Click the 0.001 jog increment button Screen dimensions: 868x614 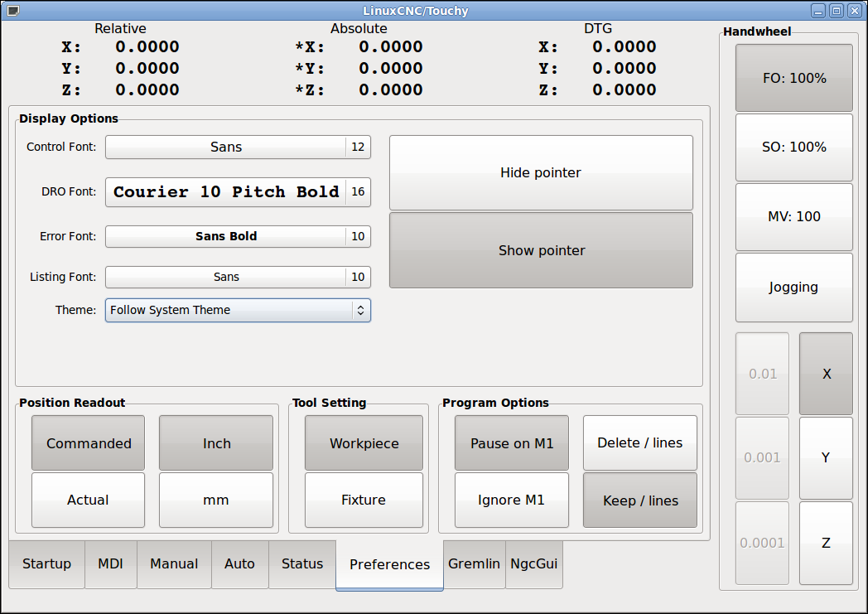(x=762, y=458)
